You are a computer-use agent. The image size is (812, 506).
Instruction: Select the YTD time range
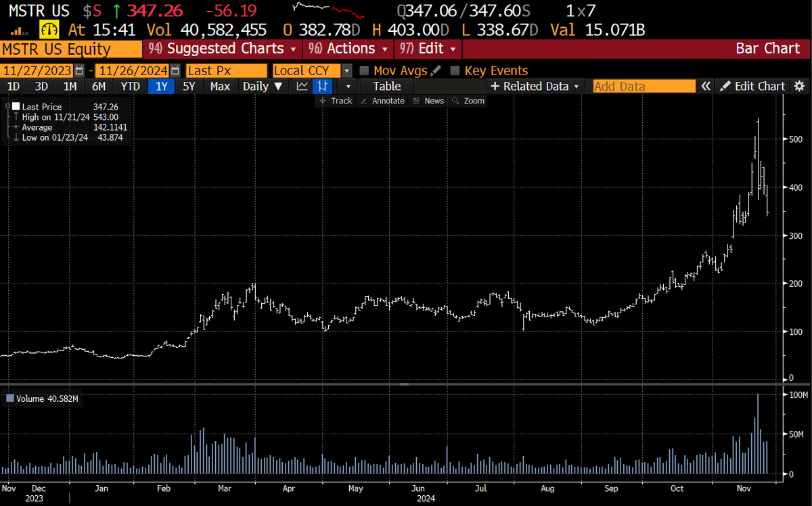click(x=130, y=86)
